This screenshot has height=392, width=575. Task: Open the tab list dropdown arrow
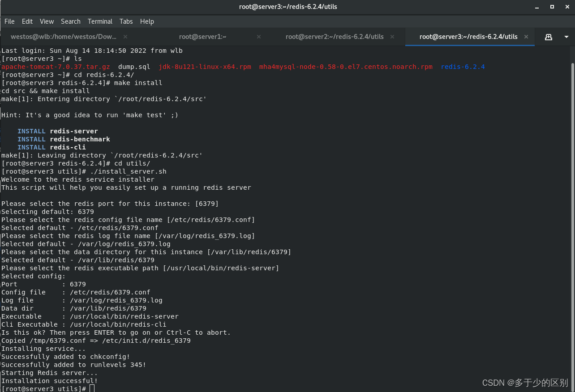pyautogui.click(x=566, y=37)
